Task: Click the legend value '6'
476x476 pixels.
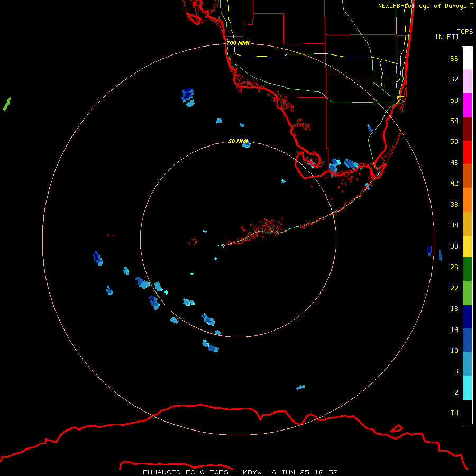Action: tap(456, 371)
